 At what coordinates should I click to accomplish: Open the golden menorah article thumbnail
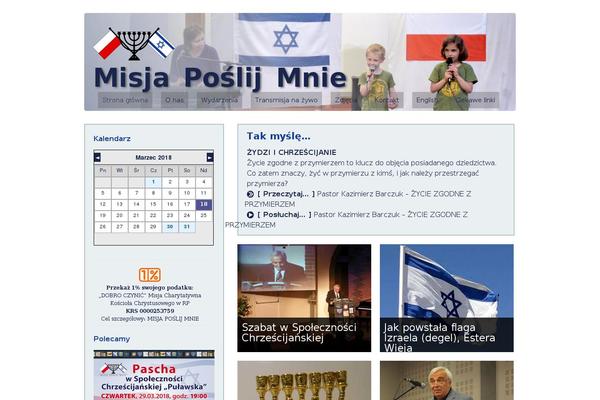tap(304, 380)
